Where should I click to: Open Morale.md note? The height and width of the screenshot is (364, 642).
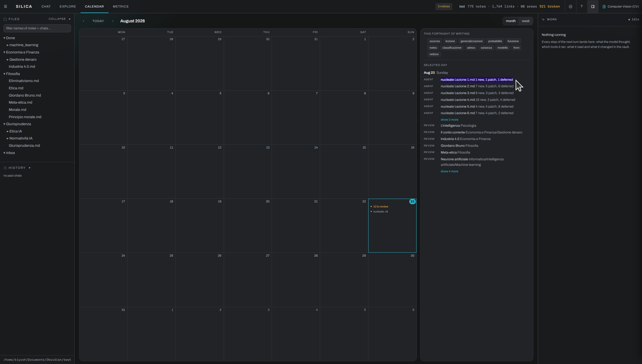(17, 110)
